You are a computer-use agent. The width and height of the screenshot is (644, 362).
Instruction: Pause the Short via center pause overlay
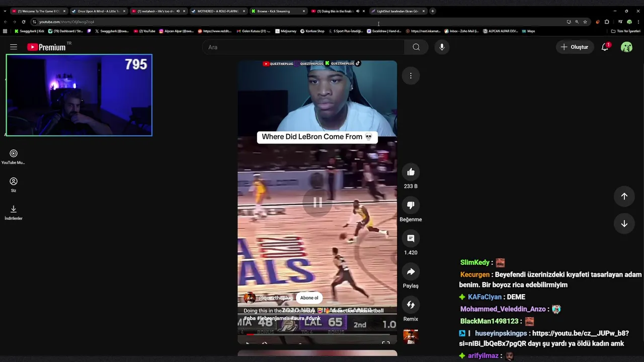(317, 203)
